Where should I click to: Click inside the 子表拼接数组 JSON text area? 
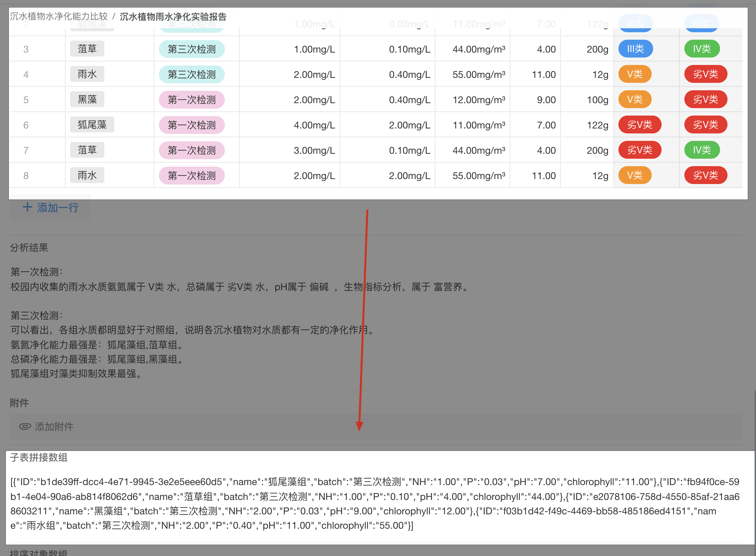pyautogui.click(x=375, y=503)
